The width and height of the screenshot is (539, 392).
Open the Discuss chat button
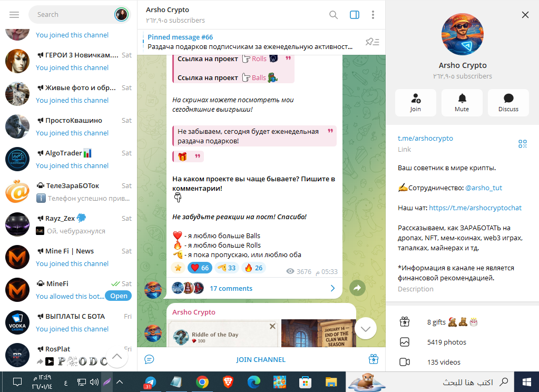pos(508,102)
